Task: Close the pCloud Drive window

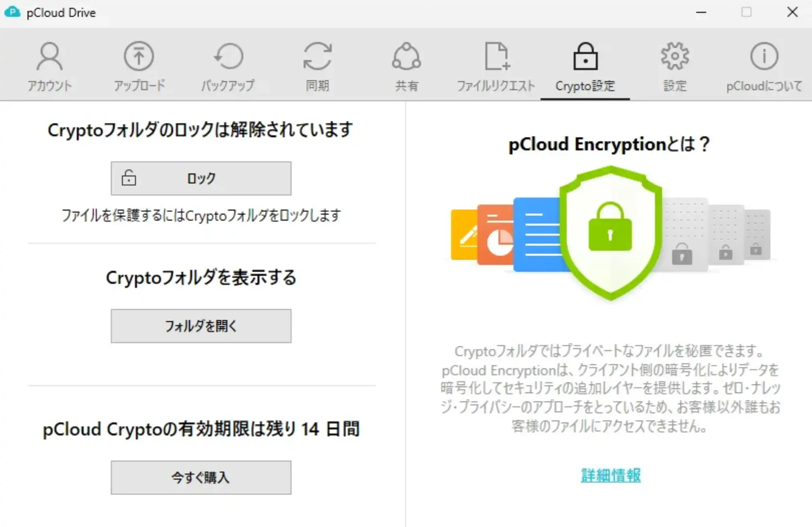Action: [792, 12]
